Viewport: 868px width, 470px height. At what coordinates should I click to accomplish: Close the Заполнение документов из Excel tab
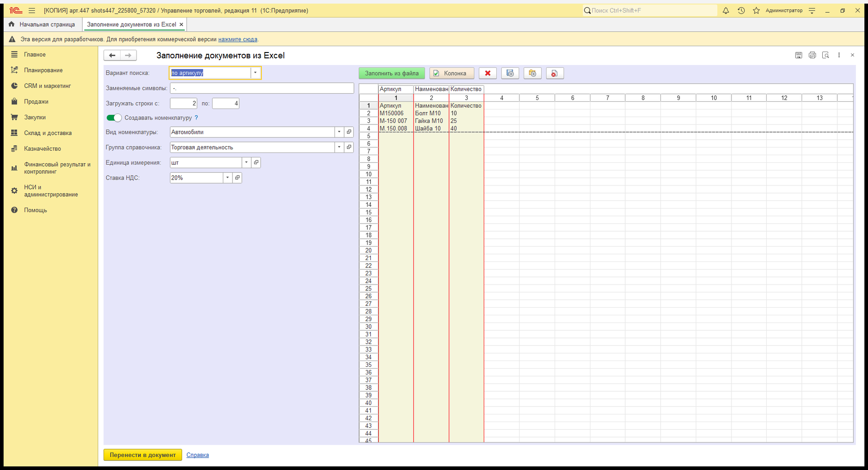[181, 24]
